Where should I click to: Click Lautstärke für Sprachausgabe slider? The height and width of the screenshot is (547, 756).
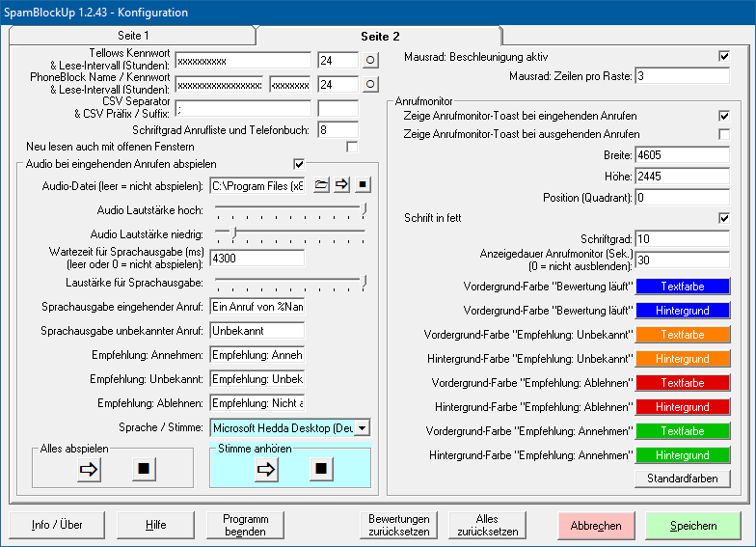pos(290,284)
